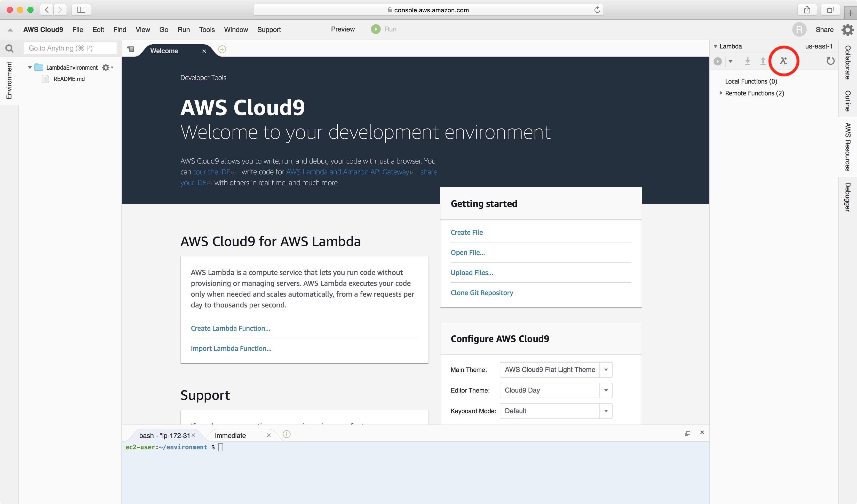
Task: Collapse the menu bar with up arrow
Action: 10,30
